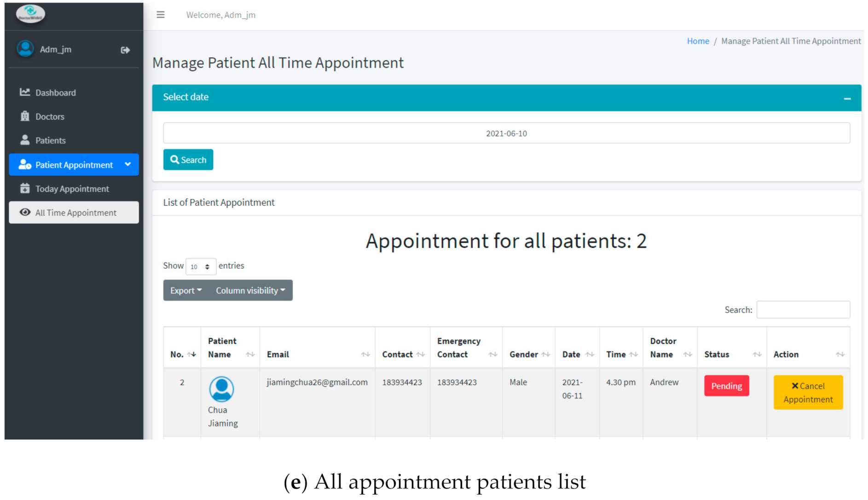
Task: Click the table Search input box
Action: pos(803,310)
